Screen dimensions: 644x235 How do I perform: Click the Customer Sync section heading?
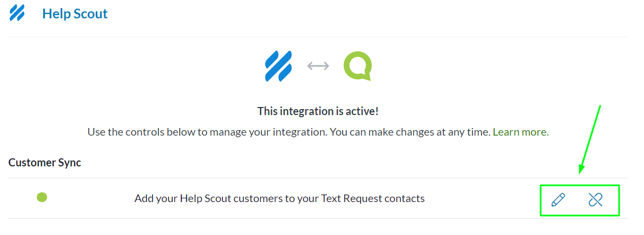tap(45, 162)
